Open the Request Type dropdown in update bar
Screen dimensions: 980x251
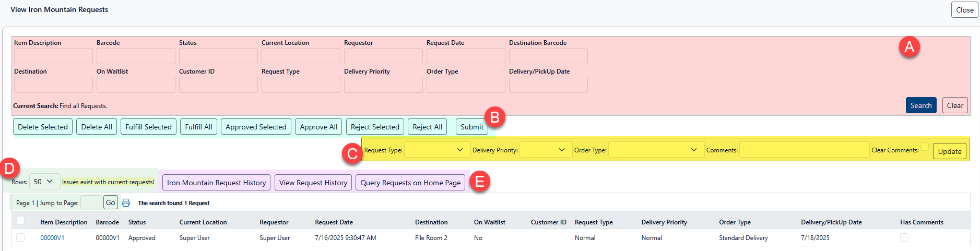pos(434,150)
